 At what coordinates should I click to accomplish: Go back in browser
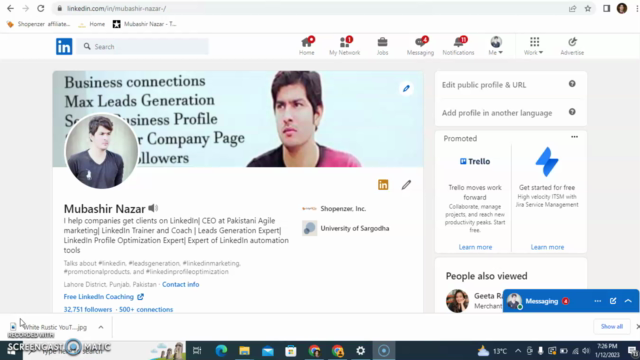pos(10,8)
